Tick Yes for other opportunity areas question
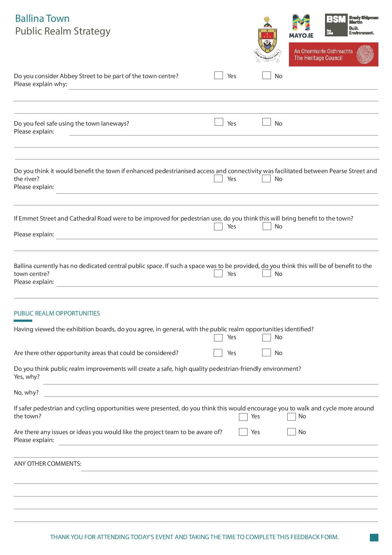 point(218,352)
